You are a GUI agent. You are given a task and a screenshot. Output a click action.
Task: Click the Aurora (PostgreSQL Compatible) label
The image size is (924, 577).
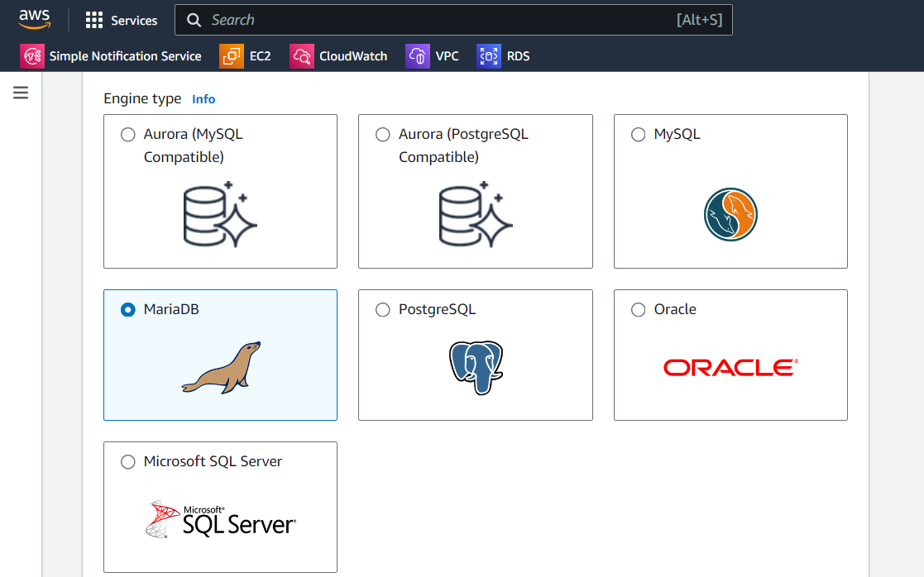pos(463,145)
